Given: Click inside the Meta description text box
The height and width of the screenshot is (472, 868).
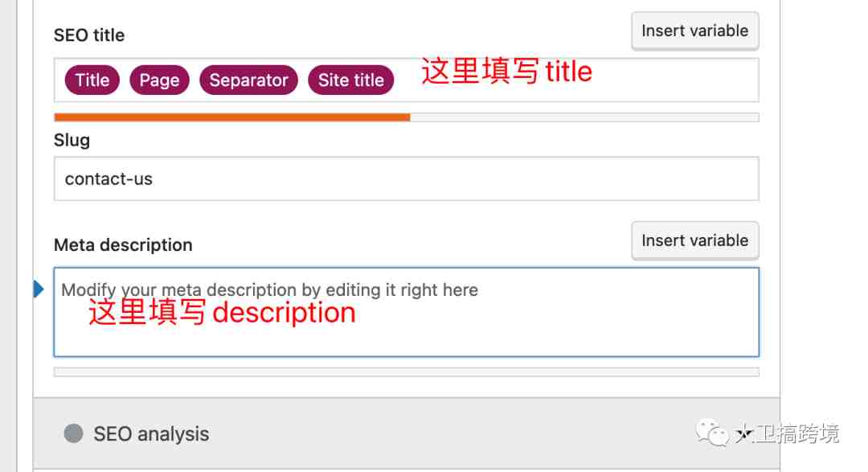Looking at the screenshot, I should point(407,313).
